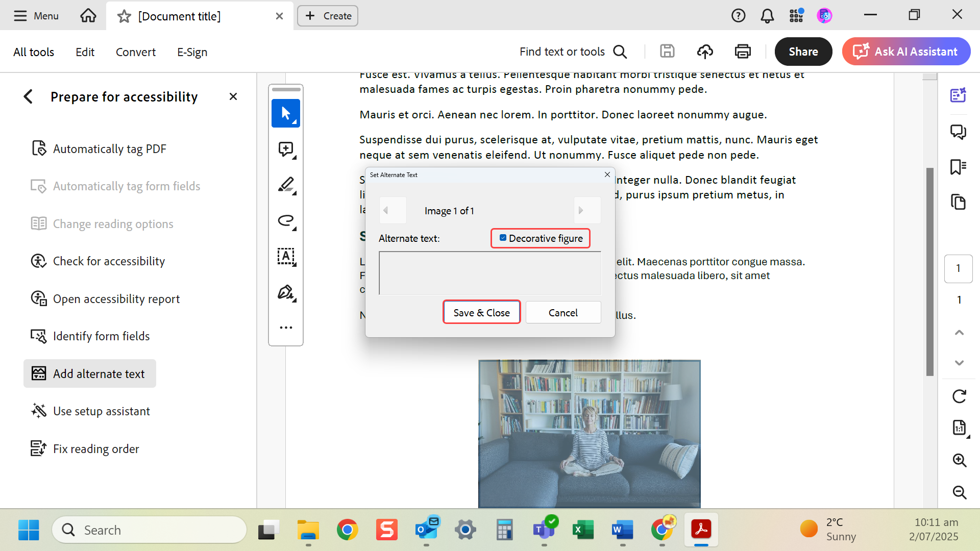Go back from Prepare for accessibility

[x=28, y=96]
